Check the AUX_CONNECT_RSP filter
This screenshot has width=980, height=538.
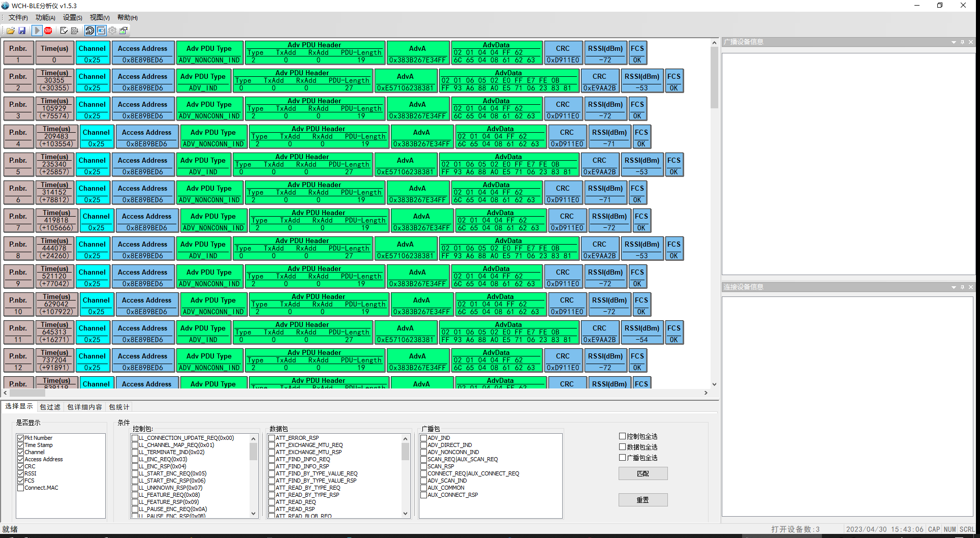[424, 495]
